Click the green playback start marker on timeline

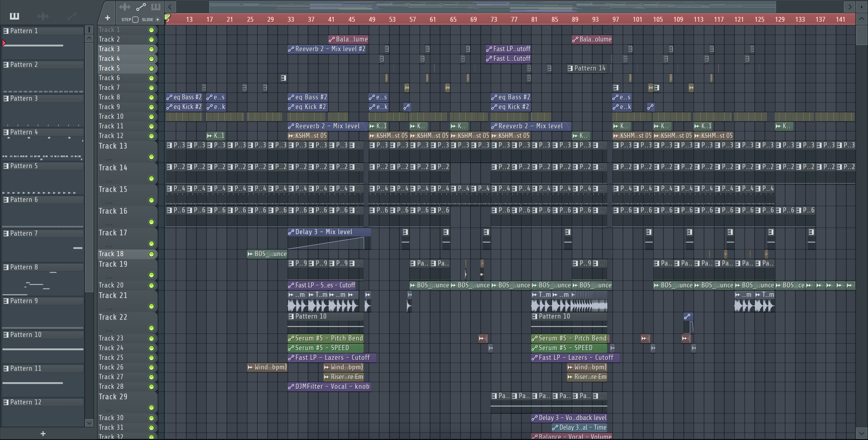pos(168,17)
